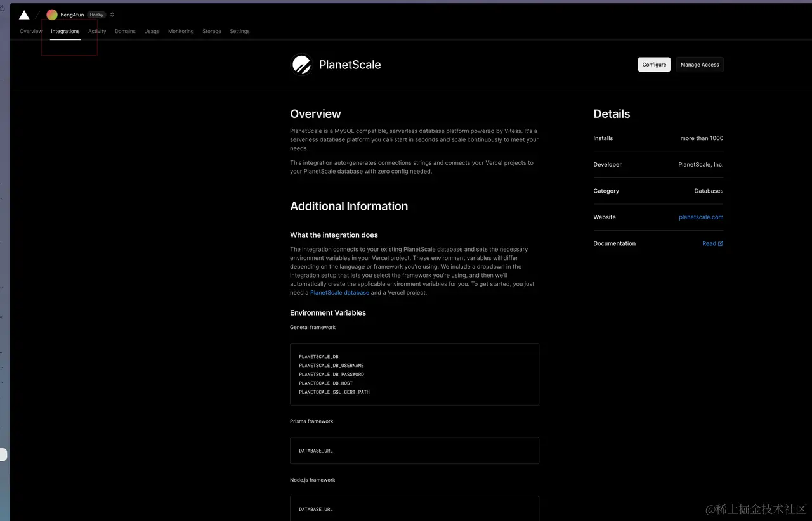Click the PlanetScale logo icon
The height and width of the screenshot is (521, 812).
tap(302, 65)
